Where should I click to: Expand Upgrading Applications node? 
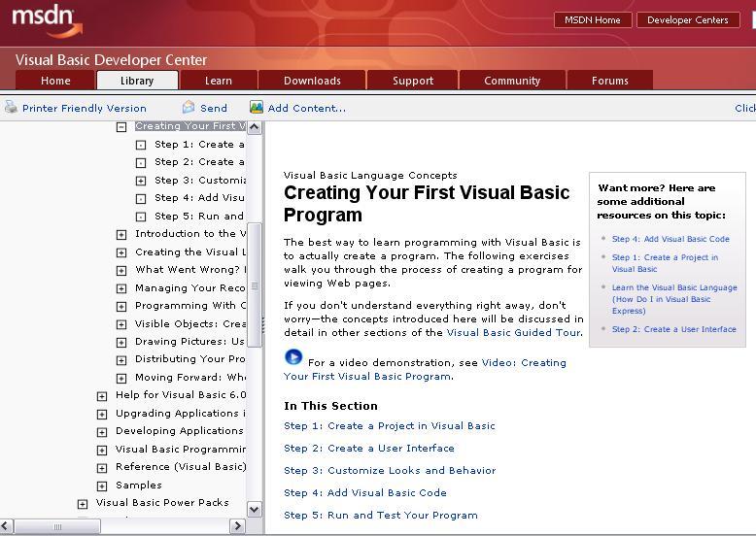tap(102, 415)
